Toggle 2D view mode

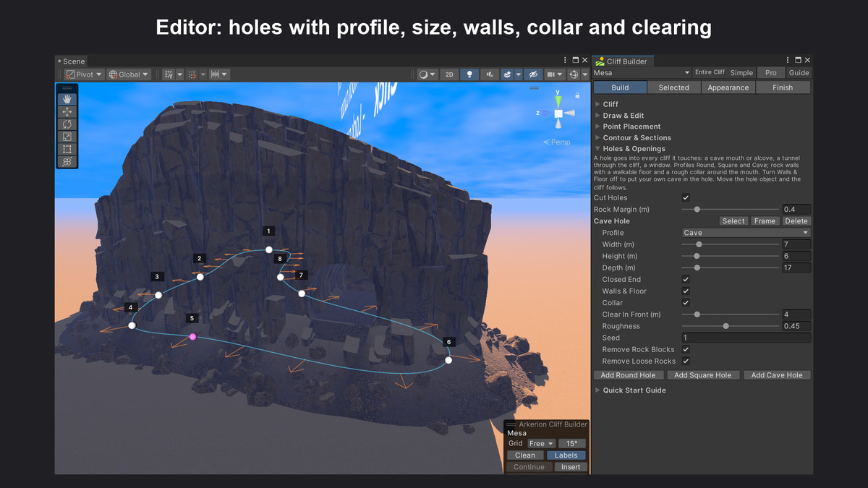tap(449, 74)
